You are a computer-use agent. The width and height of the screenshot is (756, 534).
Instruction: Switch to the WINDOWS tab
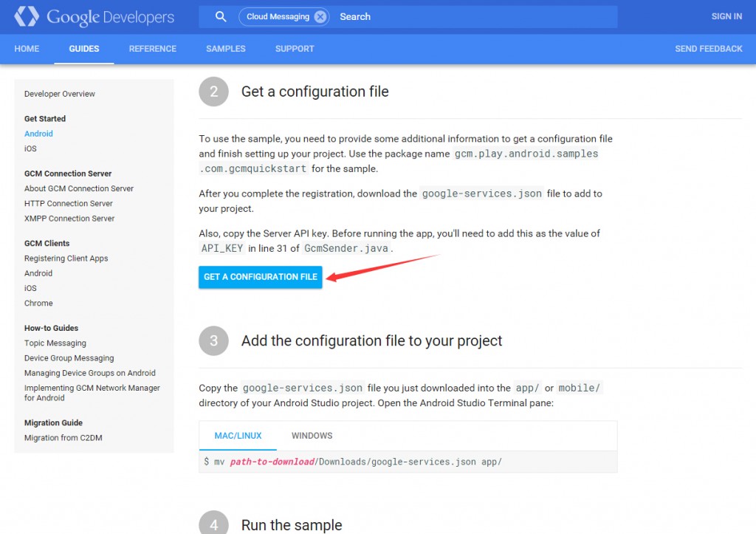tap(312, 435)
